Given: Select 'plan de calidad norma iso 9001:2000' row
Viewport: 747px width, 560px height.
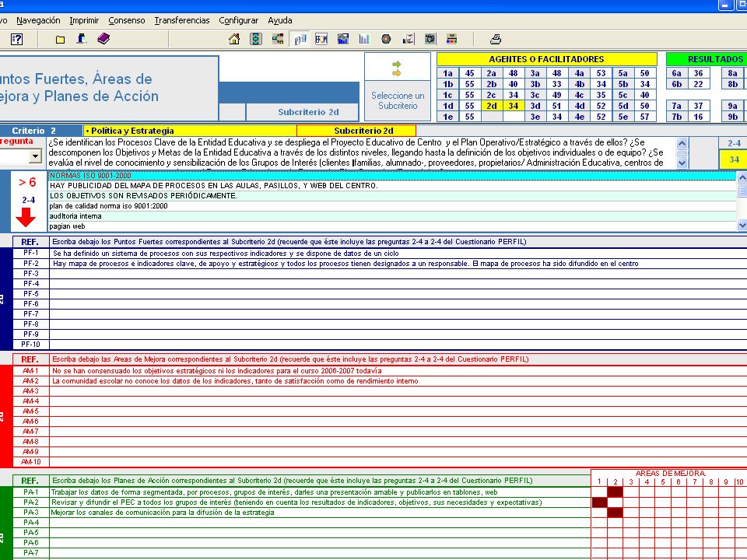Looking at the screenshot, I should click(392, 206).
